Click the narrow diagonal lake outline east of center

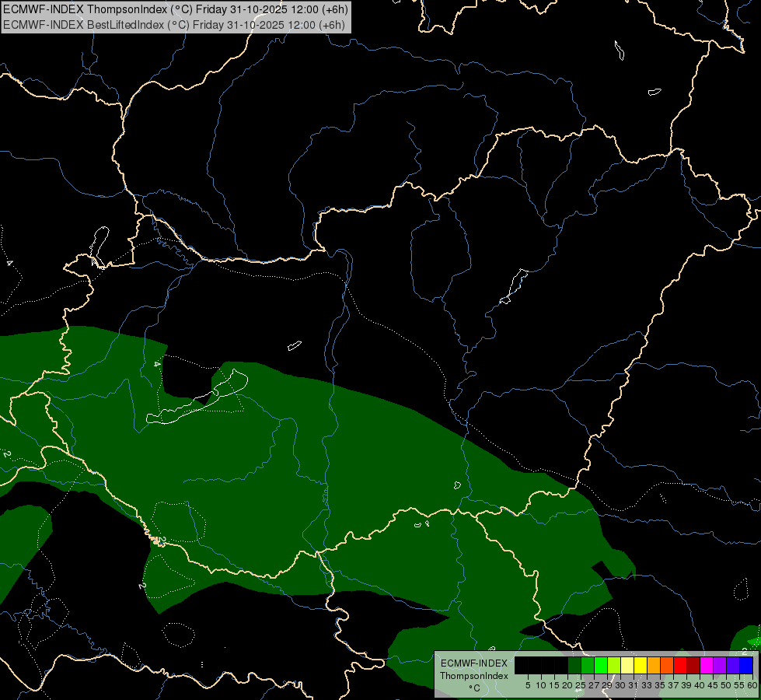tap(514, 286)
